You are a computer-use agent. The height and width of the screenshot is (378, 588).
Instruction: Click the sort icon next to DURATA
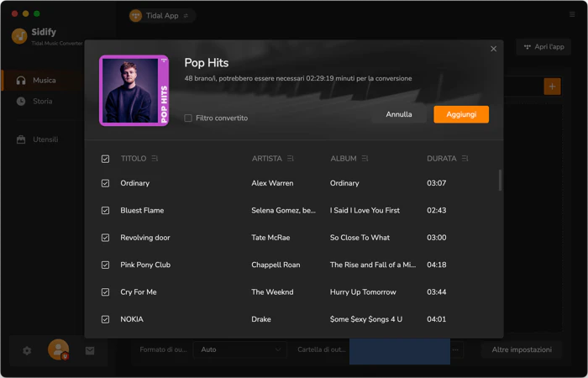pyautogui.click(x=465, y=159)
